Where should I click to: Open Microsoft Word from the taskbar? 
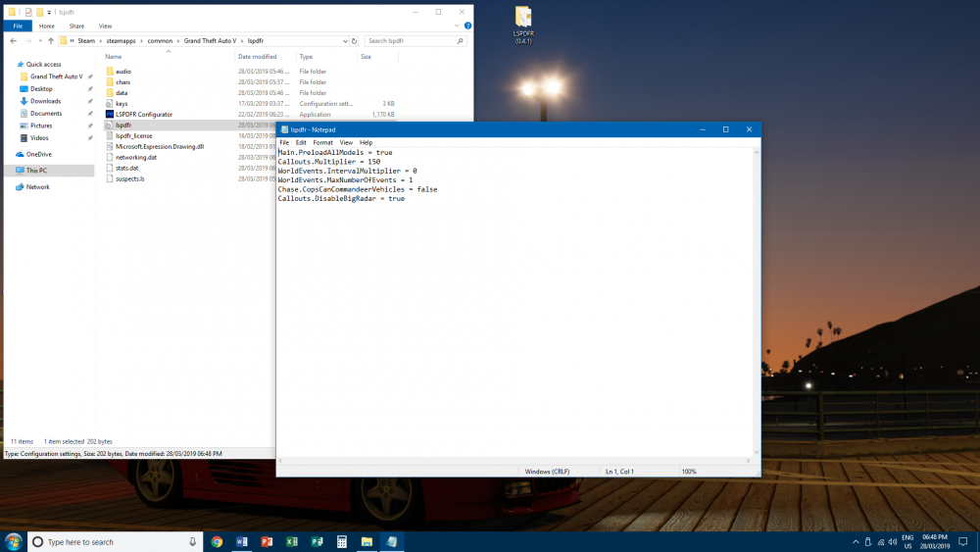pos(242,541)
